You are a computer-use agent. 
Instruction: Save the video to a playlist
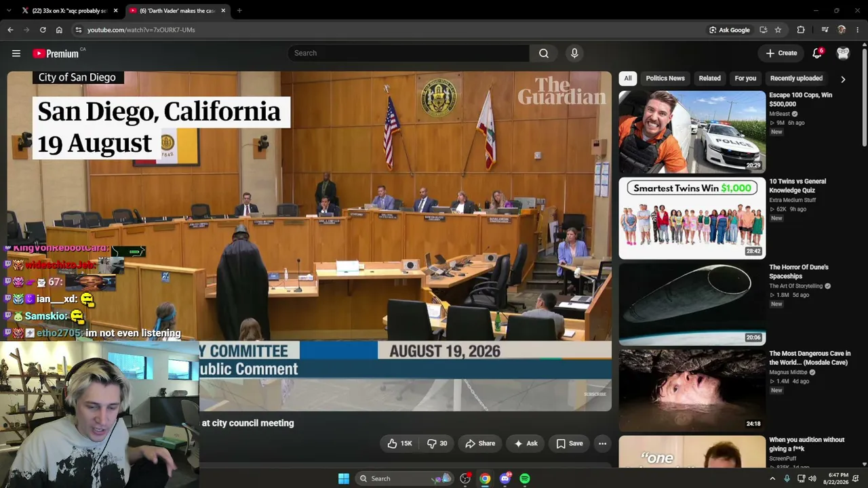[x=570, y=443]
